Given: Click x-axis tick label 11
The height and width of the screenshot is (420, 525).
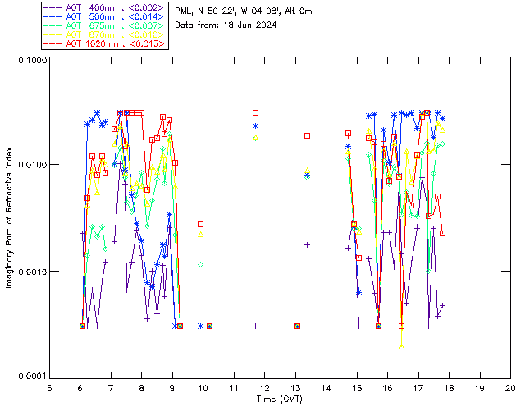Looking at the screenshot, I should point(234,388).
